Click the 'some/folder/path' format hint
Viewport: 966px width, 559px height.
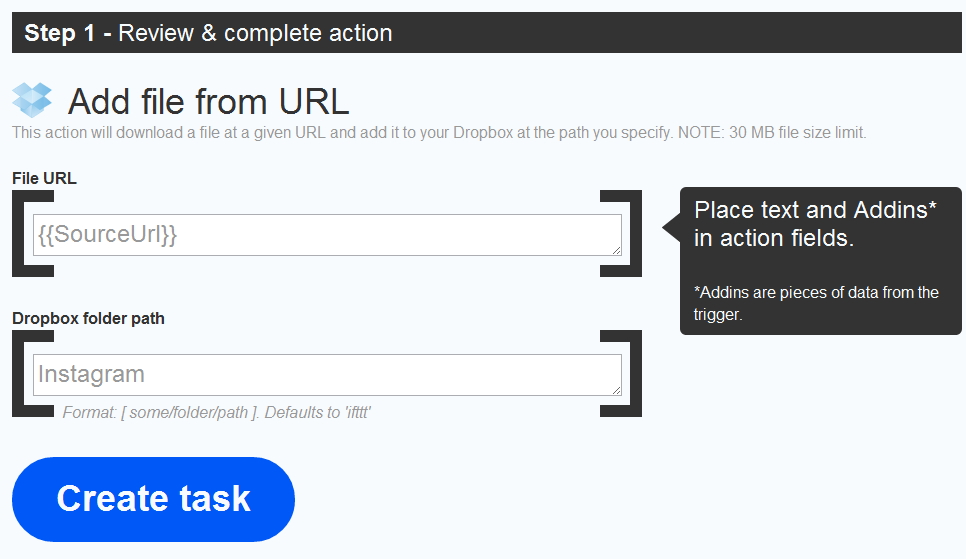point(216,412)
